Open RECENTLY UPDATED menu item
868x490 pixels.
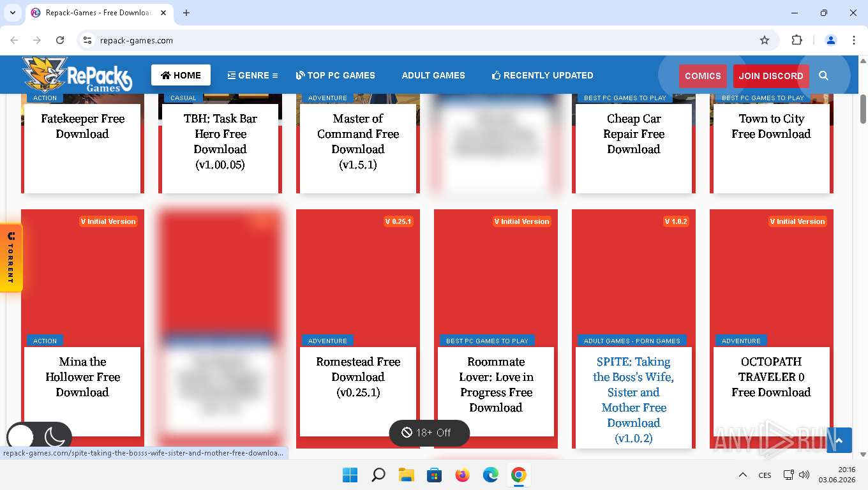[x=542, y=75]
